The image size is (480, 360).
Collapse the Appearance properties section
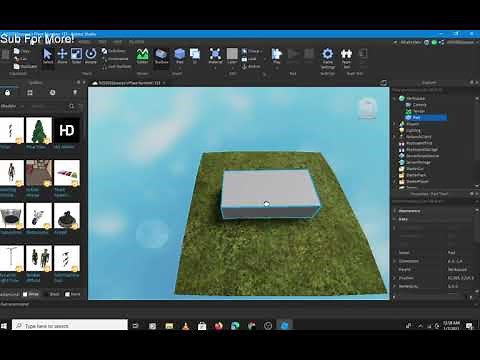pos(395,211)
